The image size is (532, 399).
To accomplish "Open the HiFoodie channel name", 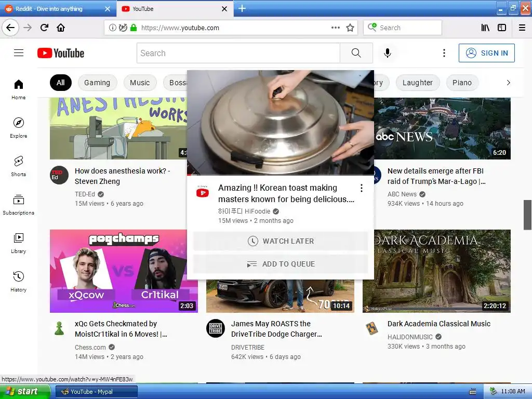I will tap(244, 211).
